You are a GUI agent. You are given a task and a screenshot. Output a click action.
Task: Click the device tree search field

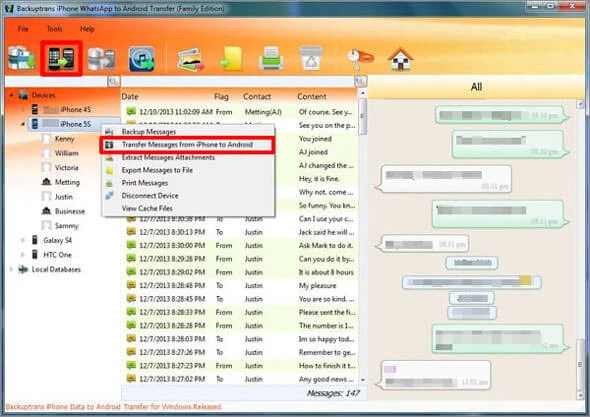tap(56, 81)
